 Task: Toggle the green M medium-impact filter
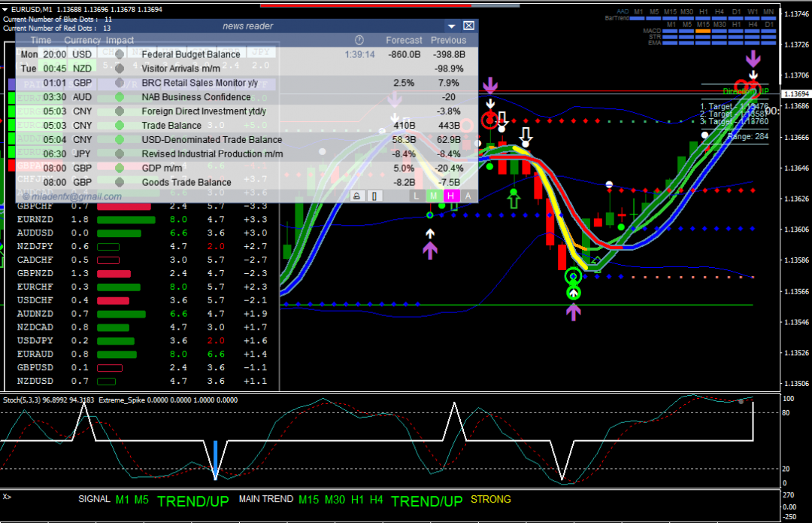click(x=434, y=196)
